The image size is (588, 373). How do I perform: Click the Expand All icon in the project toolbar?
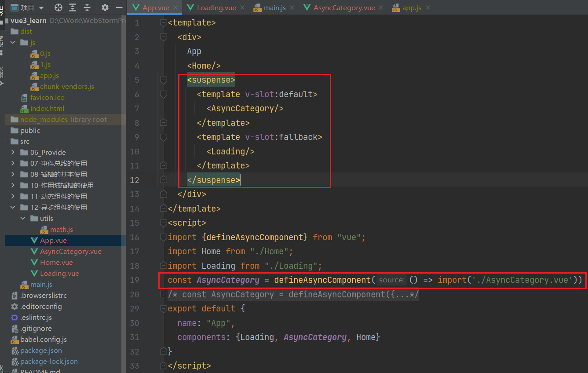[x=73, y=7]
